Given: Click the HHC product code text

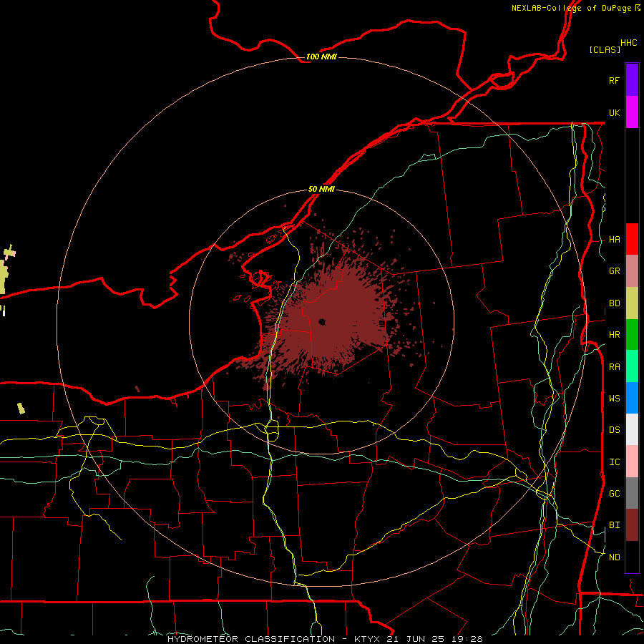Looking at the screenshot, I should click(x=628, y=43).
